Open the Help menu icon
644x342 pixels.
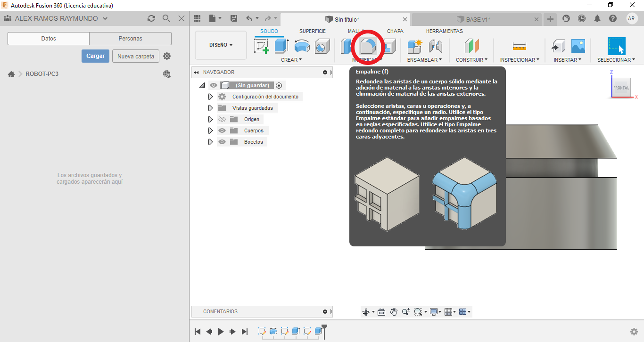pos(613,19)
